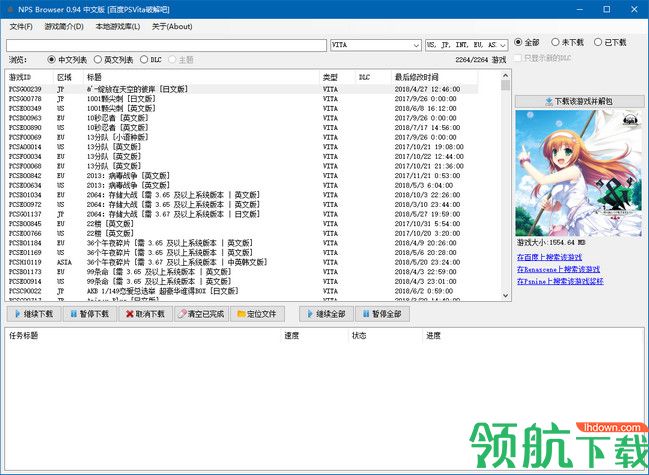Select game row PCSB01173
This screenshot has height=475, width=649.
(242, 272)
